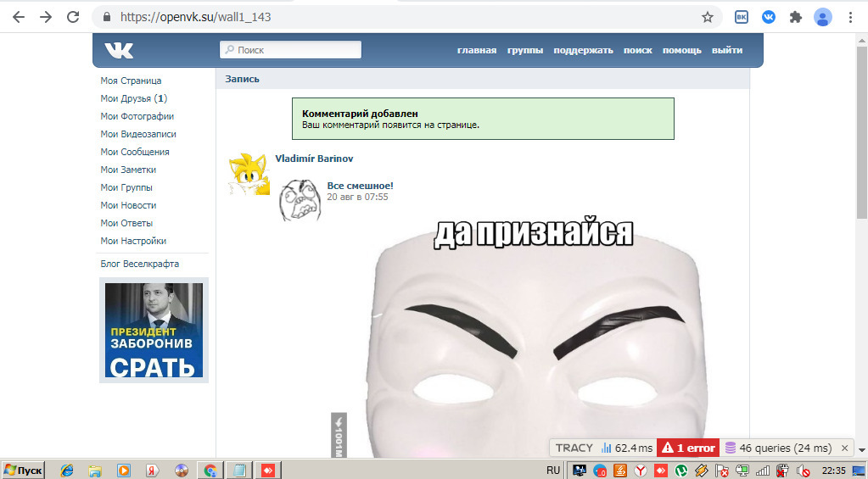The height and width of the screenshot is (479, 868).
Task: Open группы in the top menu
Action: click(x=525, y=50)
